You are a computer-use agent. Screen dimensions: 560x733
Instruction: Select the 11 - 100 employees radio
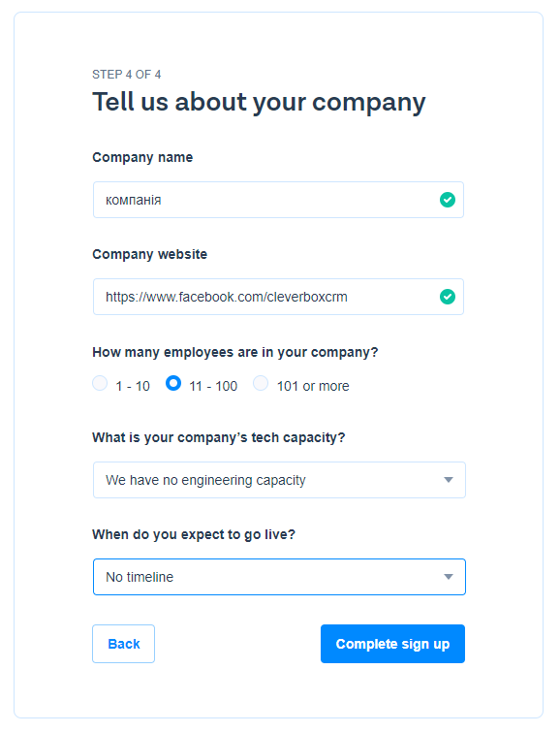point(173,383)
